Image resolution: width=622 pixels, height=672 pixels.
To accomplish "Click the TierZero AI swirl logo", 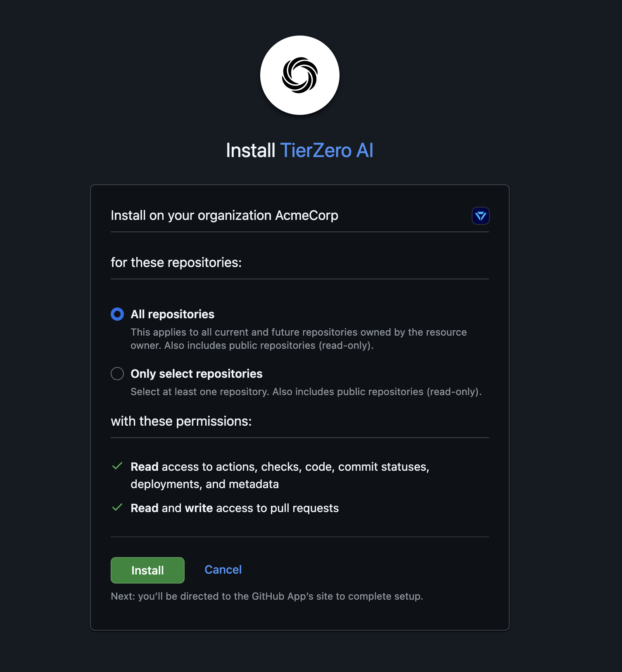I will click(x=300, y=75).
